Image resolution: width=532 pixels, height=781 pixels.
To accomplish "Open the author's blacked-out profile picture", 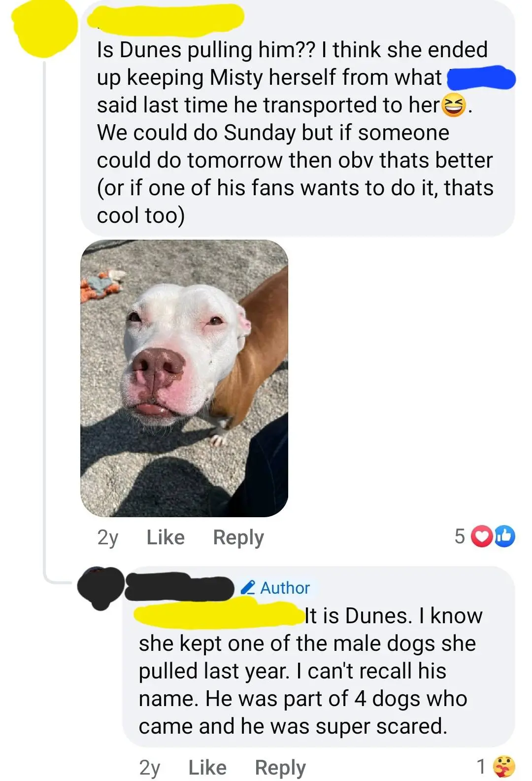I will coord(101,588).
